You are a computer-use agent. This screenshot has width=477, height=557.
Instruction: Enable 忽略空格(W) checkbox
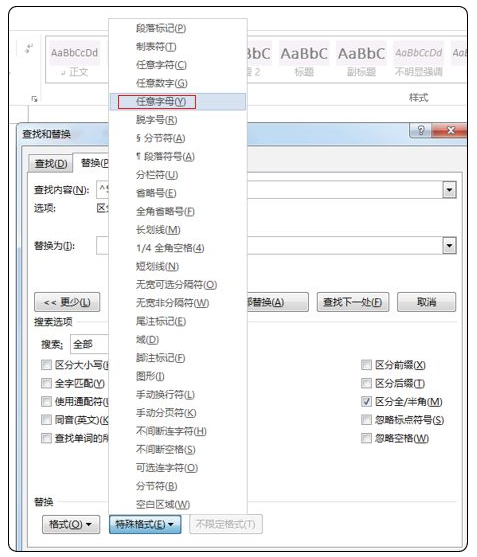(366, 438)
